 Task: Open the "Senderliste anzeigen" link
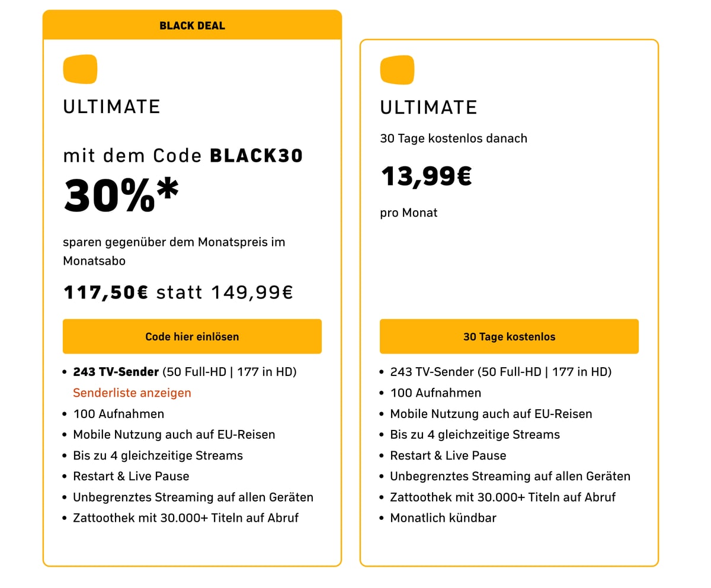132,393
